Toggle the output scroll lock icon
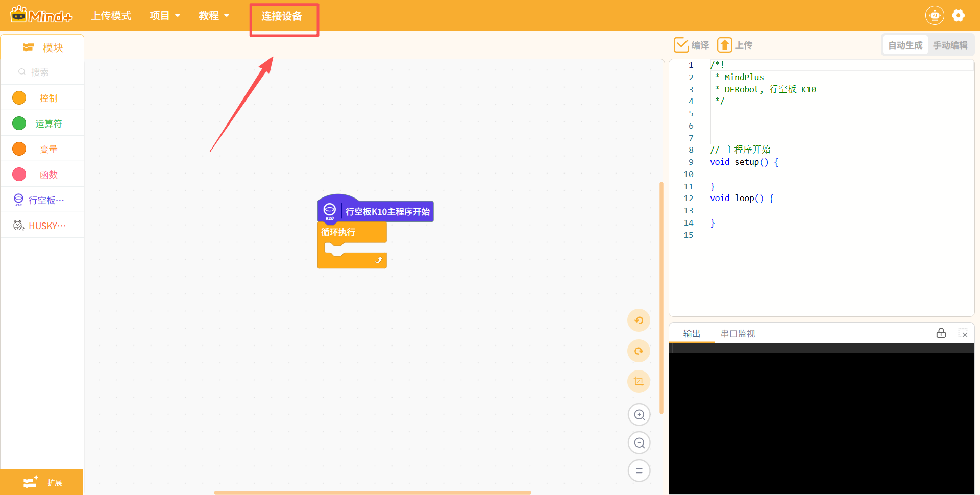 pyautogui.click(x=941, y=333)
